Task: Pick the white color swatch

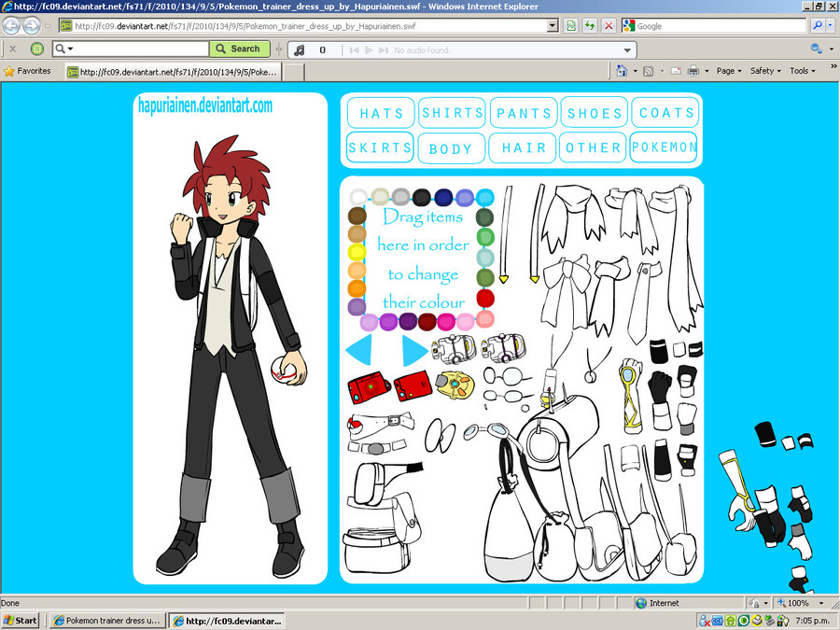Action: [x=359, y=197]
